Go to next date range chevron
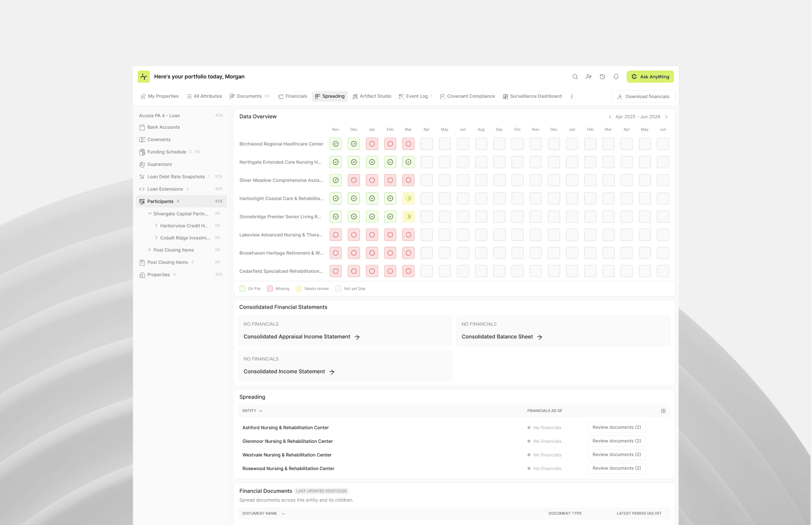Image resolution: width=812 pixels, height=525 pixels. tap(666, 117)
